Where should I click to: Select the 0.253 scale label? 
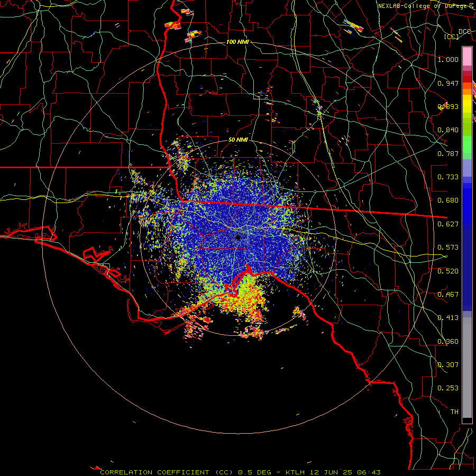coord(448,388)
